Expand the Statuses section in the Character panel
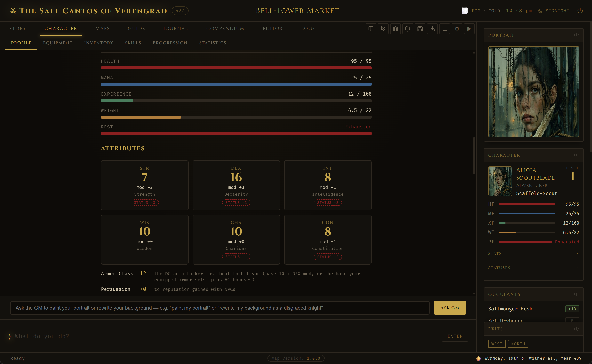592x364 pixels. [x=534, y=268]
